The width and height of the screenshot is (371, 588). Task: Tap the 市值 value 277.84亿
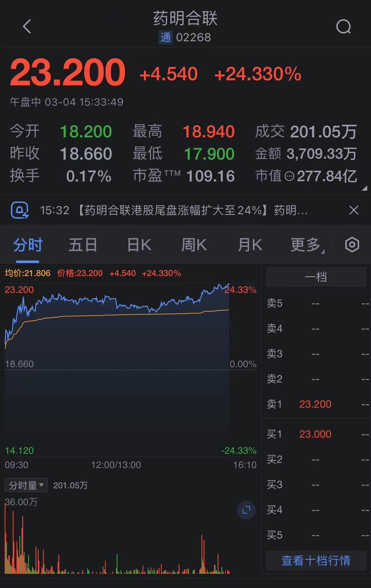click(x=327, y=176)
